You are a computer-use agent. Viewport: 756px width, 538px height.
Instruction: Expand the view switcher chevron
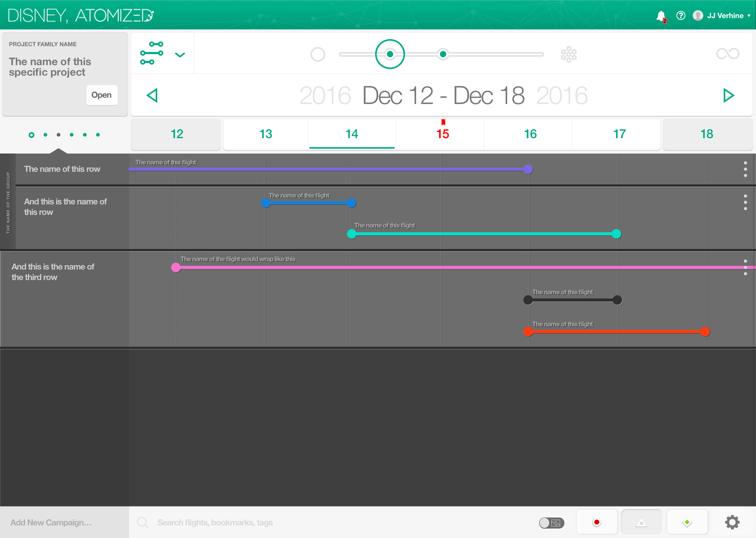[180, 55]
